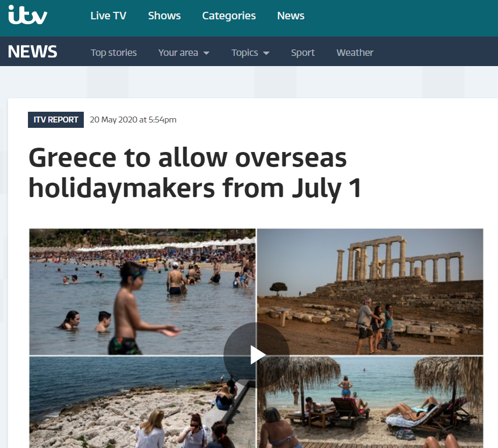Click the straw umbrellas beach photo
The image size is (498, 448).
tap(370, 402)
